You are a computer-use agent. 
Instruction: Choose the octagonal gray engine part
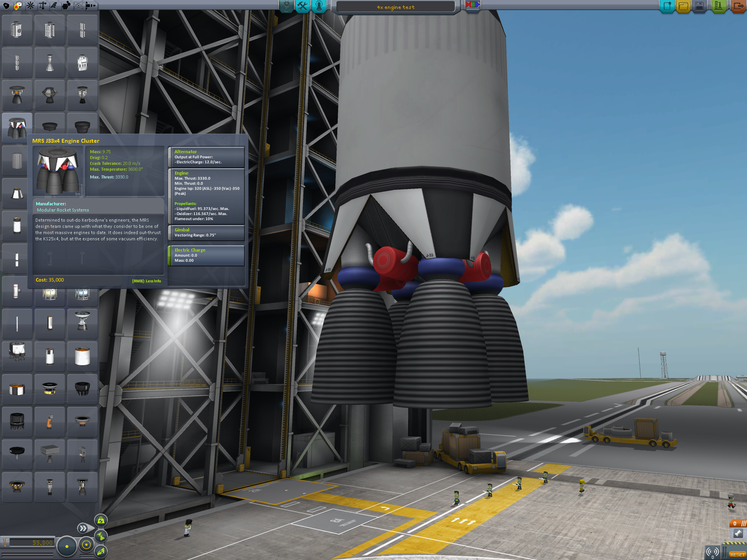49,95
